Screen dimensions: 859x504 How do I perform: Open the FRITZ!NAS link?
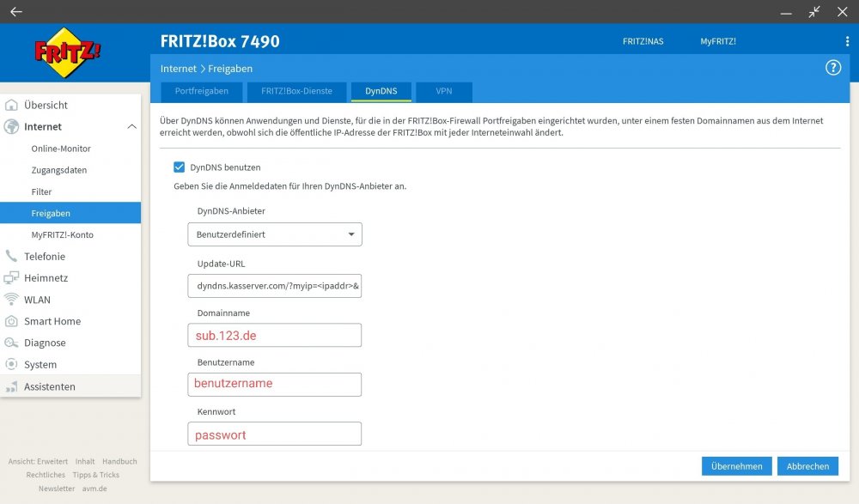(643, 41)
